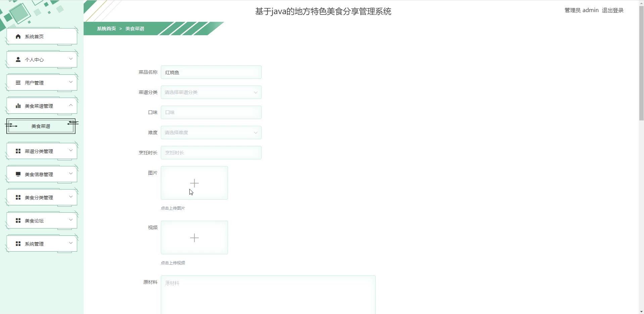
Task: Select the 美食菜谱 submenu item
Action: tap(41, 126)
